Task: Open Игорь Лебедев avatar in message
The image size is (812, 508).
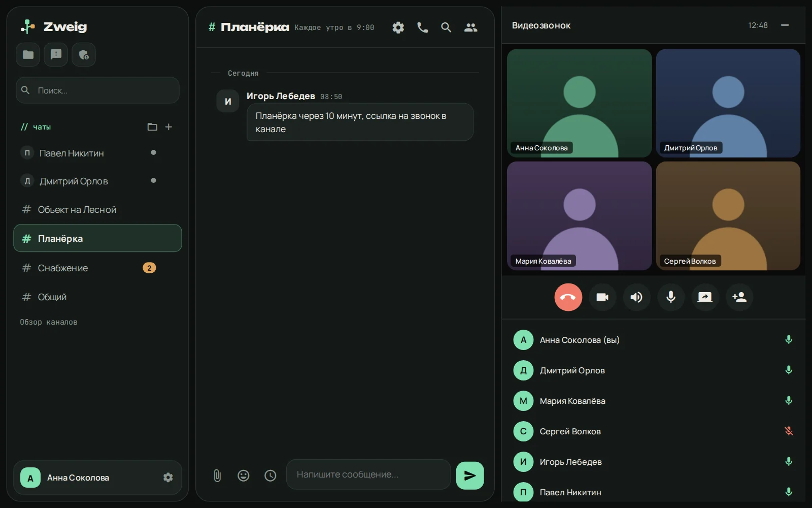Action: [x=228, y=101]
